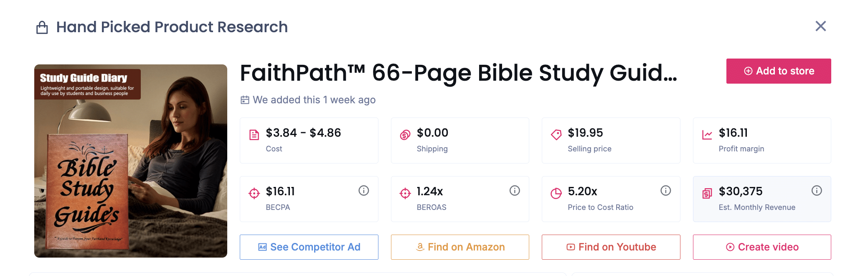
Task: Click the BEROAS info icon
Action: 515,191
